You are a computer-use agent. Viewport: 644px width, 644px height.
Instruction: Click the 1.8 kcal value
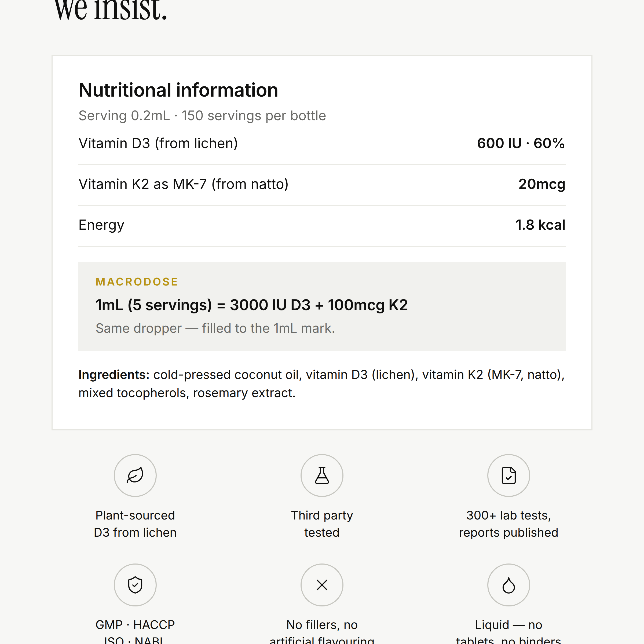tap(540, 225)
